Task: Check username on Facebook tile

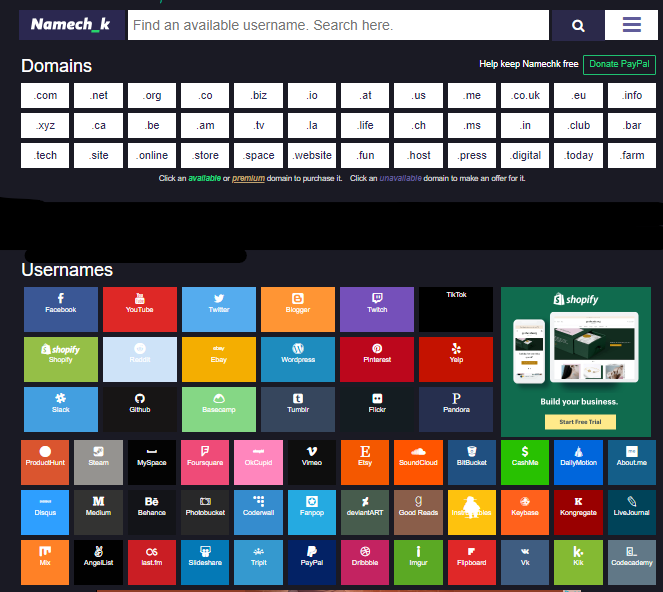Action: 61,310
